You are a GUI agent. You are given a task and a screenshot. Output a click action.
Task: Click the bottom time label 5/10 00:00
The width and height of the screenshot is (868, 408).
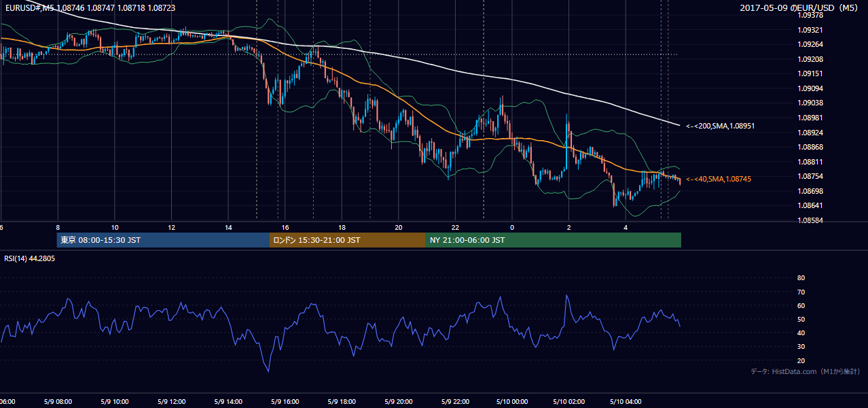pos(511,402)
